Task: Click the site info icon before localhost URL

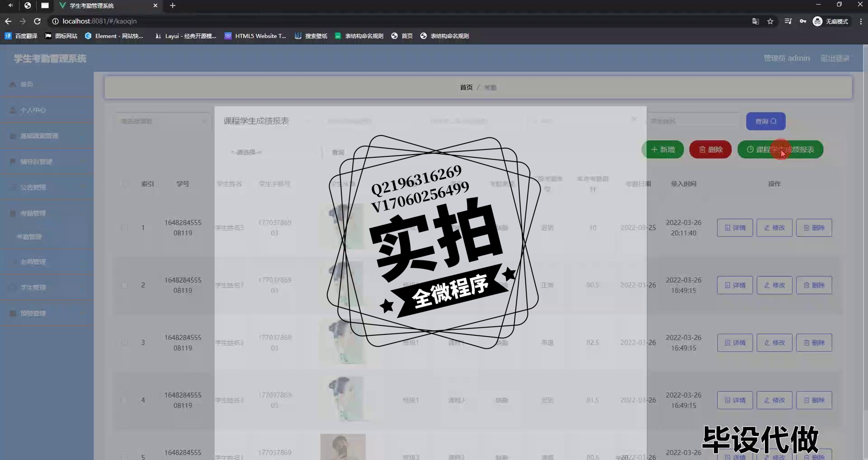Action: 55,21
